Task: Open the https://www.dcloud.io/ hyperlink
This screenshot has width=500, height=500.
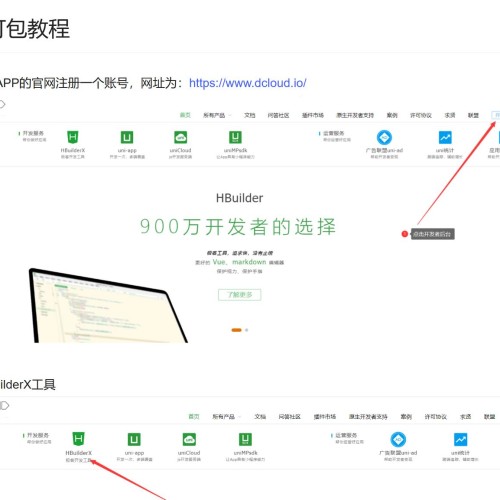Action: 247,83
